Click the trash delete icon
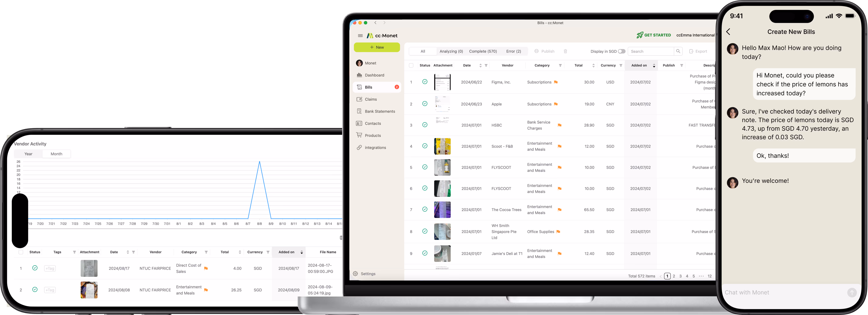This screenshot has width=868, height=315. pyautogui.click(x=565, y=51)
